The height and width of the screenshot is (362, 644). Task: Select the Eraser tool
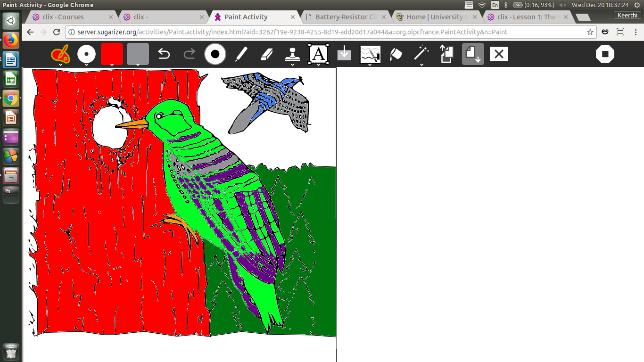[267, 54]
